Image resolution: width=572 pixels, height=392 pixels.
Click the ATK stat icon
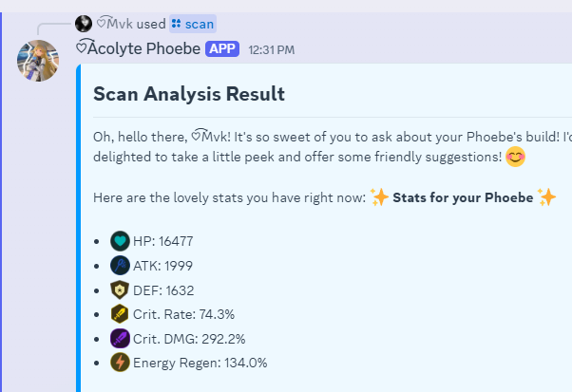coord(120,266)
